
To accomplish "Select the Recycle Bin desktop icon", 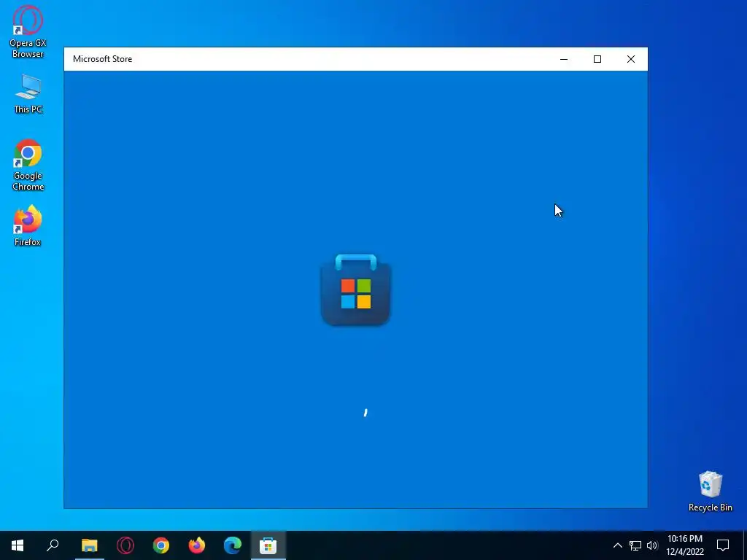I will pos(710,491).
